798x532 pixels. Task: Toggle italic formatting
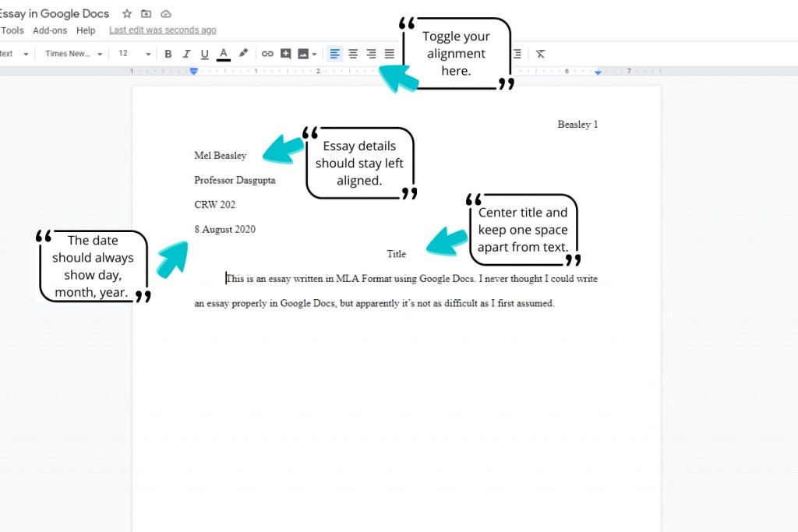click(187, 54)
